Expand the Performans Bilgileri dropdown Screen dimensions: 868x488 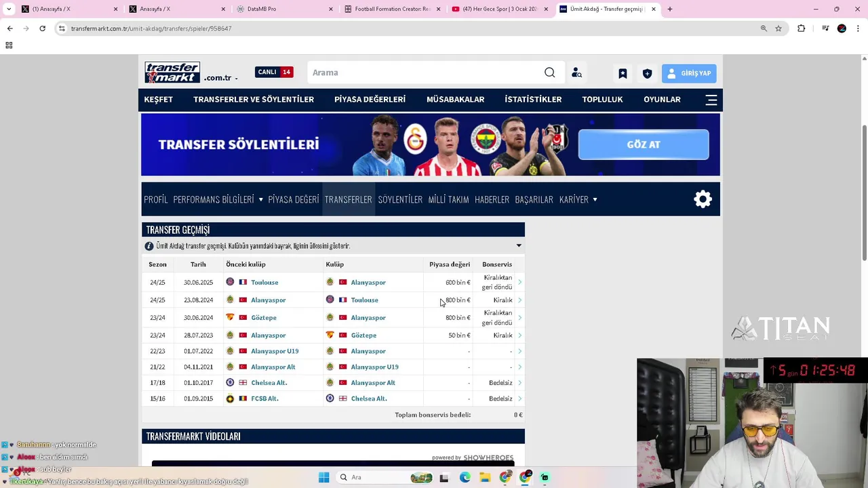click(260, 199)
